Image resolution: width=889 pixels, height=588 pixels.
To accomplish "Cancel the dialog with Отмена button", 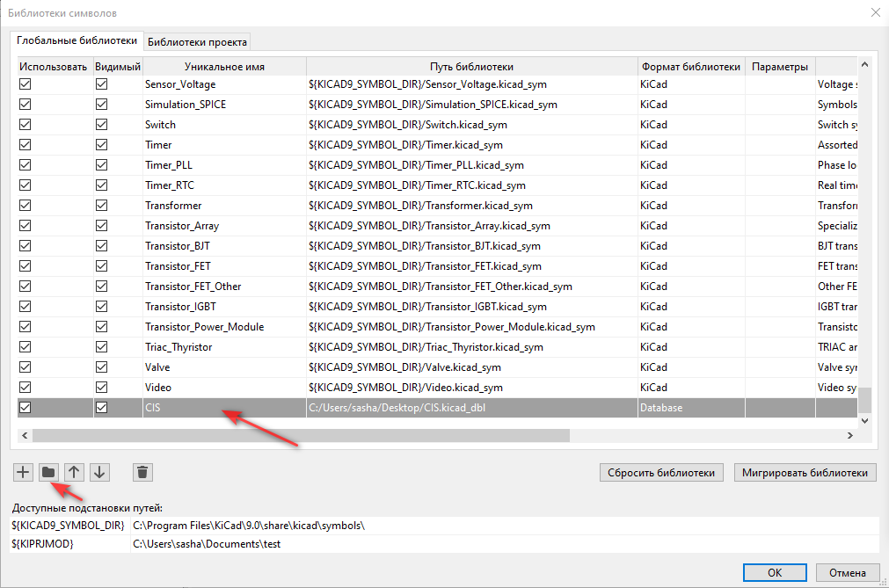I will (x=846, y=572).
